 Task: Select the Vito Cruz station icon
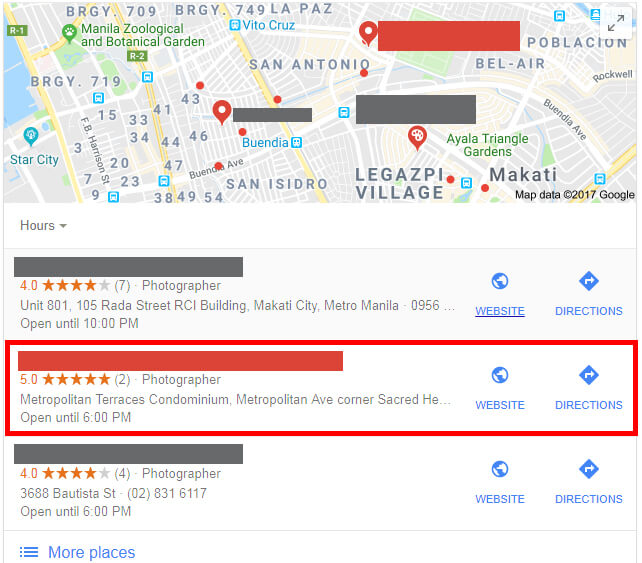click(x=234, y=25)
